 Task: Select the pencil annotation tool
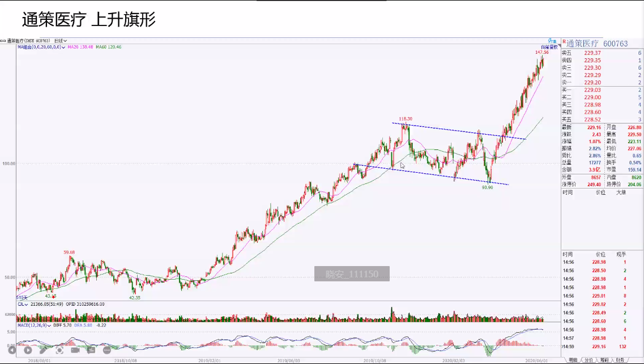pos(43,350)
